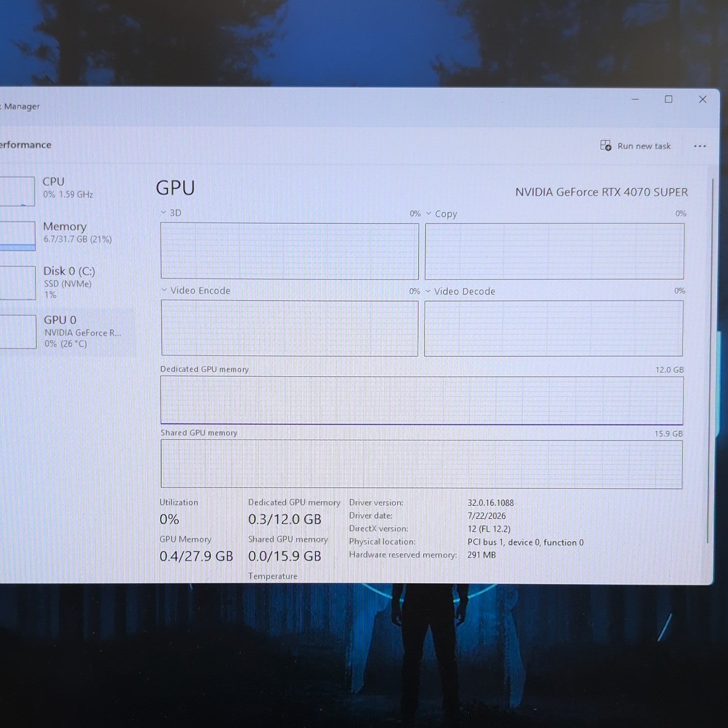
Task: Click the Copy utilization graph
Action: [555, 251]
